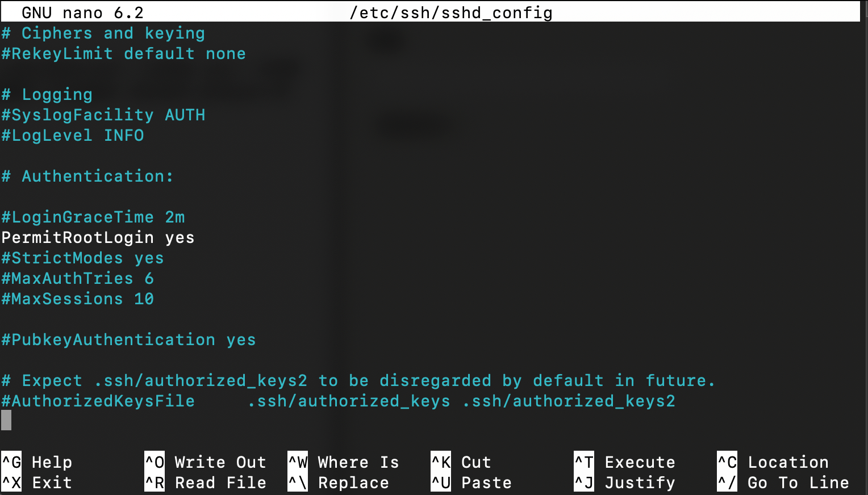The image size is (868, 495).
Task: Click the ^K Cut shortcut
Action: (461, 462)
